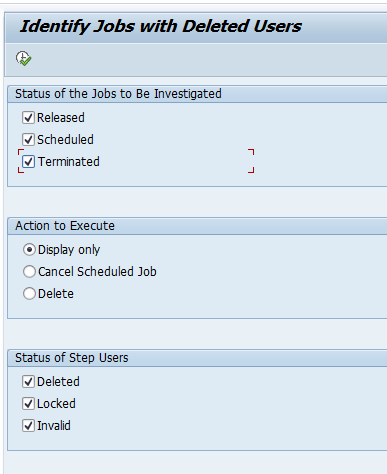Select the Display only radio button
The width and height of the screenshot is (387, 474).
point(29,250)
